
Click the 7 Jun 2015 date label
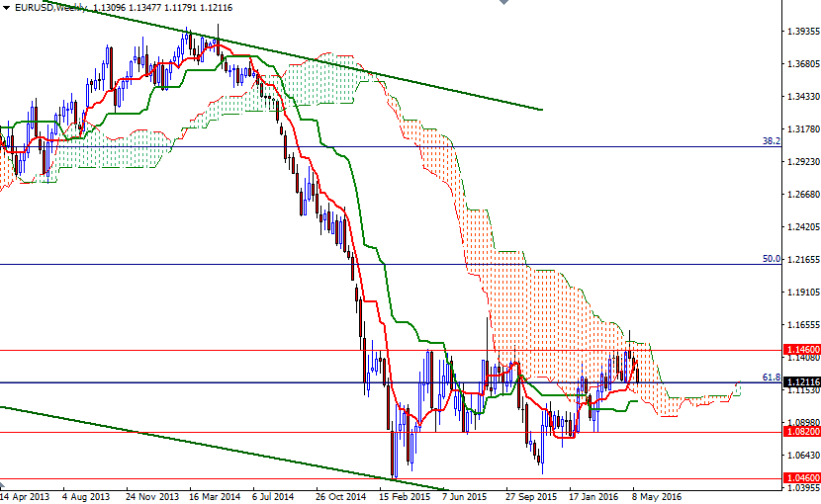click(464, 496)
